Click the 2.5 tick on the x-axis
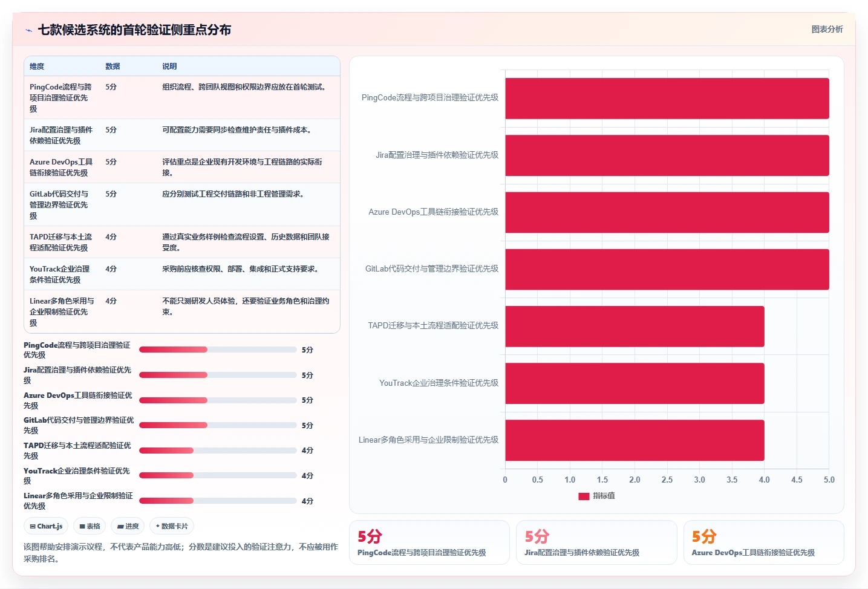This screenshot has width=868, height=589. tap(667, 480)
